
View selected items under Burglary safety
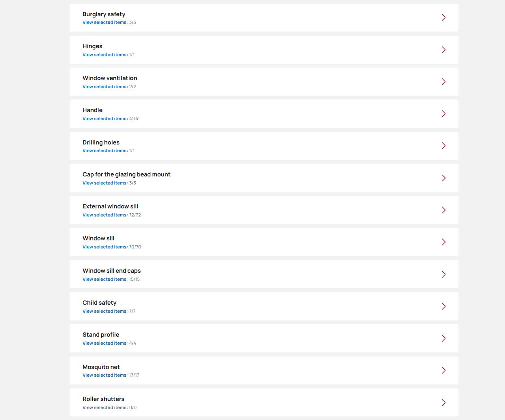pos(105,23)
